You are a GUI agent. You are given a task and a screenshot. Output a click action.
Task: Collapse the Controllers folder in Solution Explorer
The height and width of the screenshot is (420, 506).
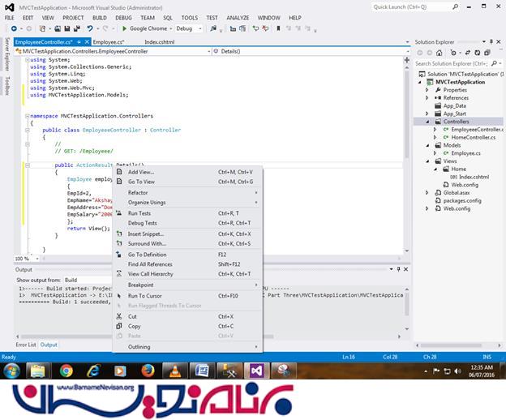(429, 122)
